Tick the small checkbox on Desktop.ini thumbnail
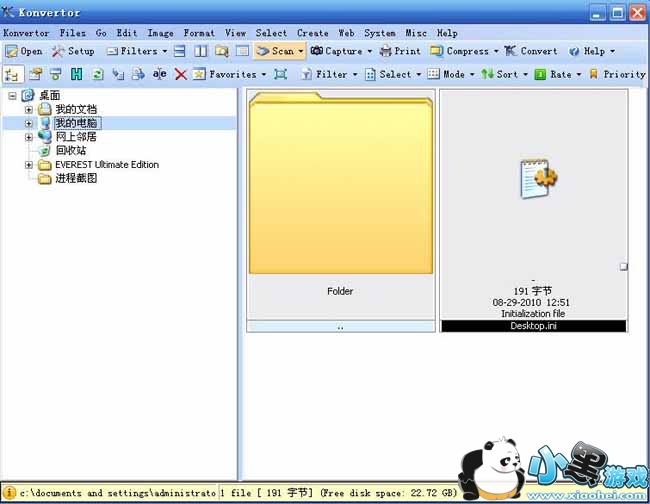This screenshot has height=504, width=650. [x=623, y=267]
